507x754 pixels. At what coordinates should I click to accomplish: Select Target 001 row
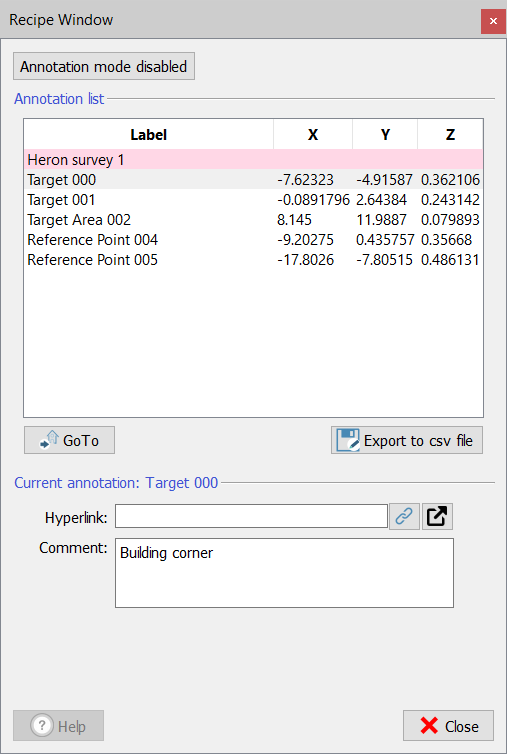(254, 200)
